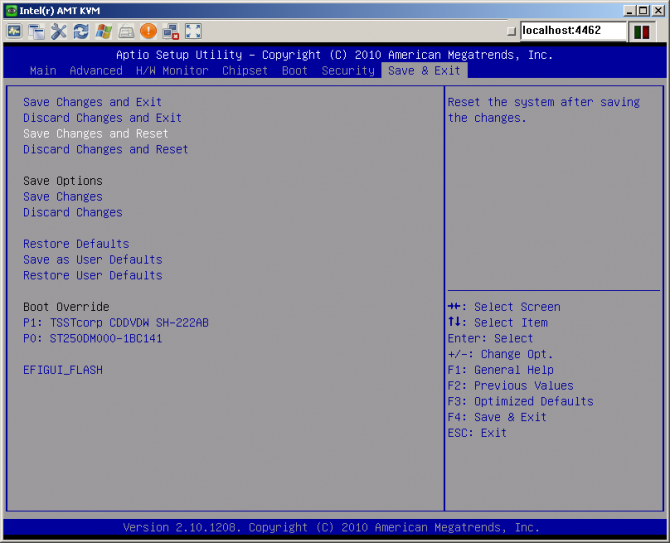Click the Intel AMT KVM title bar icon
The image size is (670, 543).
pyautogui.click(x=12, y=10)
